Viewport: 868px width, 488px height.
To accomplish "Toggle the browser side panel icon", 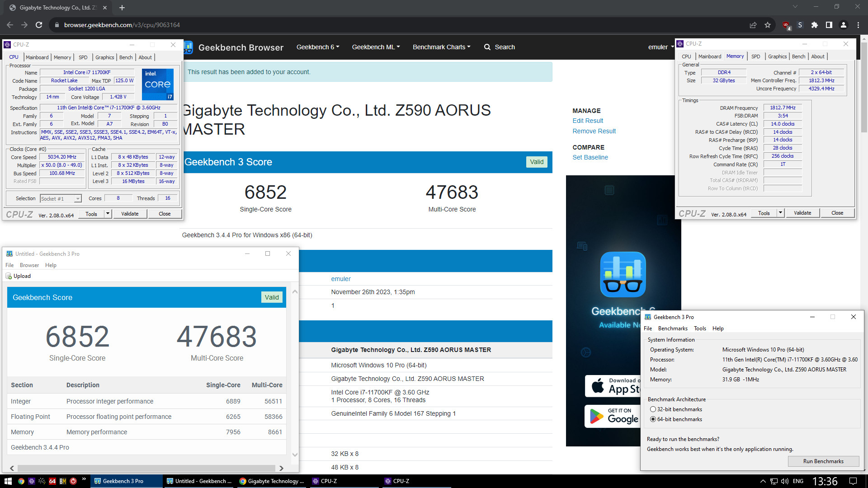I will 829,25.
